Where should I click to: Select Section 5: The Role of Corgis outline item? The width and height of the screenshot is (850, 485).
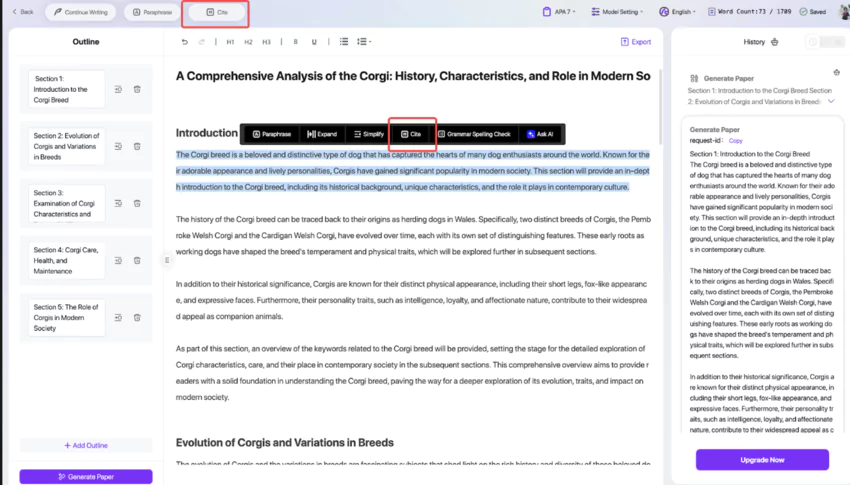pos(66,318)
